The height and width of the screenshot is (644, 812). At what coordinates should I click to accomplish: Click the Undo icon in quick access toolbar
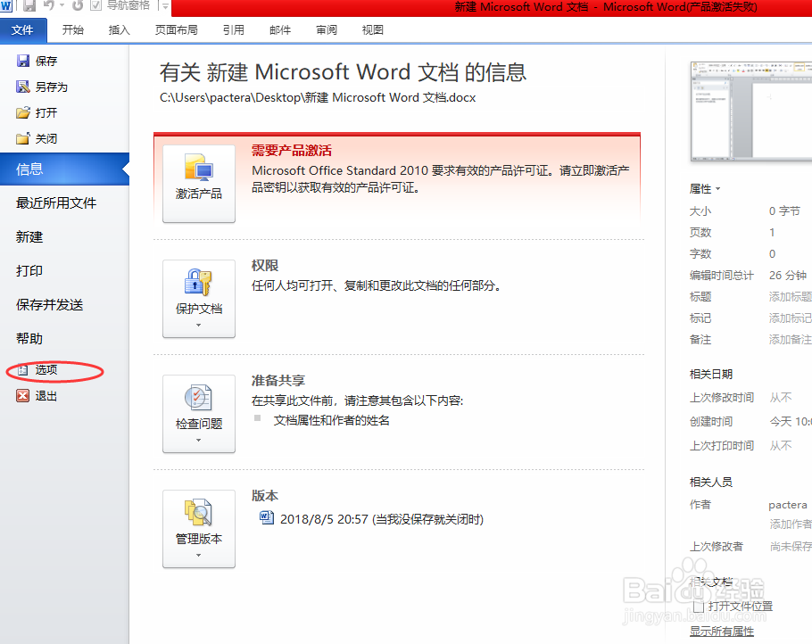(x=49, y=5)
